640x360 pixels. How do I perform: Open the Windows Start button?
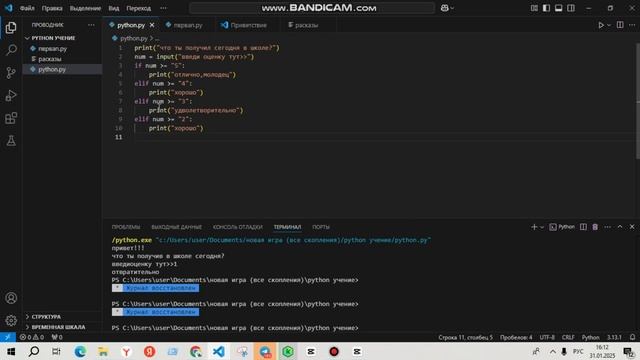pyautogui.click(x=11, y=351)
